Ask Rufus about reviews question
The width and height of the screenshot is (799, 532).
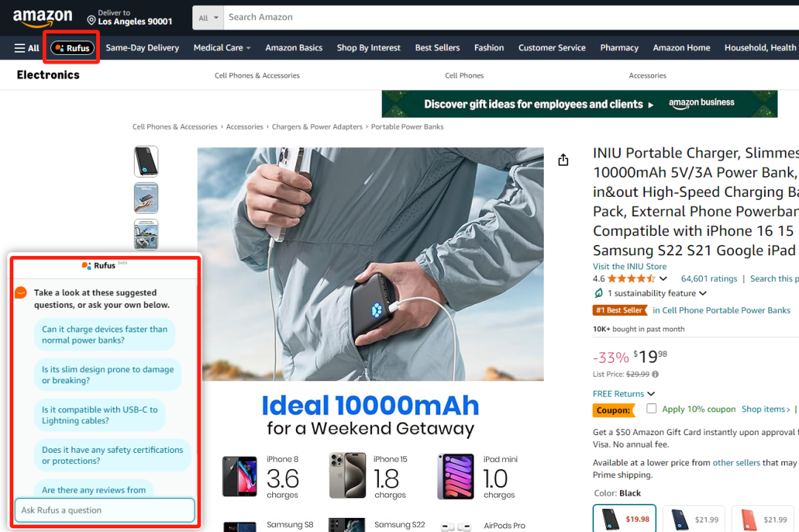[x=94, y=488]
